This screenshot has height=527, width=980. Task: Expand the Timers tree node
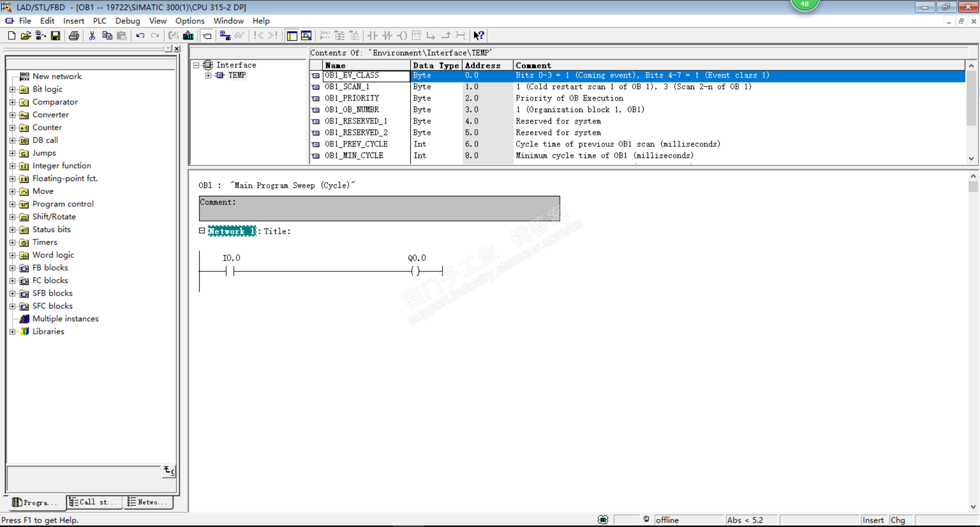pyautogui.click(x=13, y=242)
